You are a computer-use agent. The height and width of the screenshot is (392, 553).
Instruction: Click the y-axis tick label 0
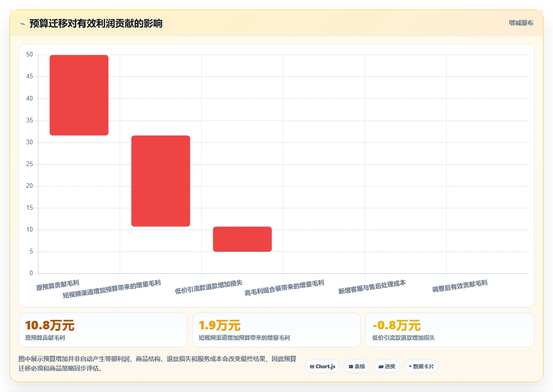coord(31,273)
